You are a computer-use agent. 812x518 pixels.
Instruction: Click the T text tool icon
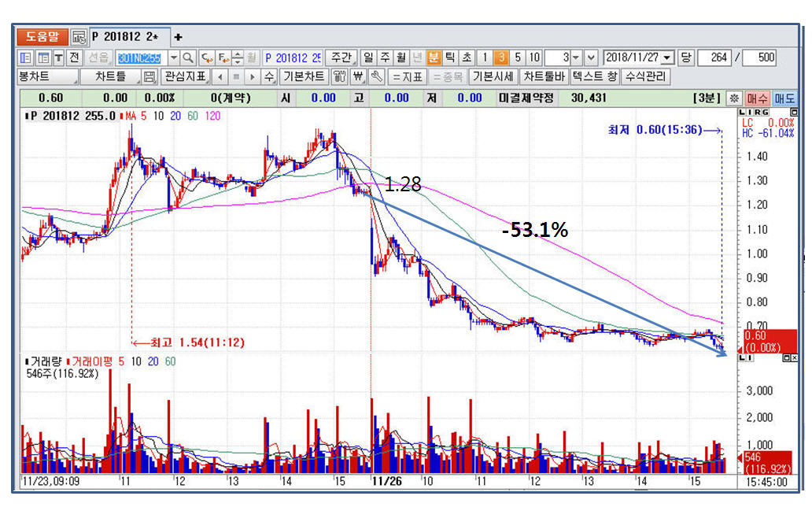pyautogui.click(x=58, y=57)
